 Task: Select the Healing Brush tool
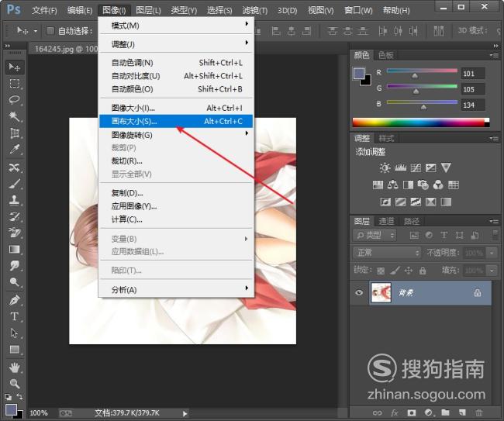pyautogui.click(x=14, y=167)
